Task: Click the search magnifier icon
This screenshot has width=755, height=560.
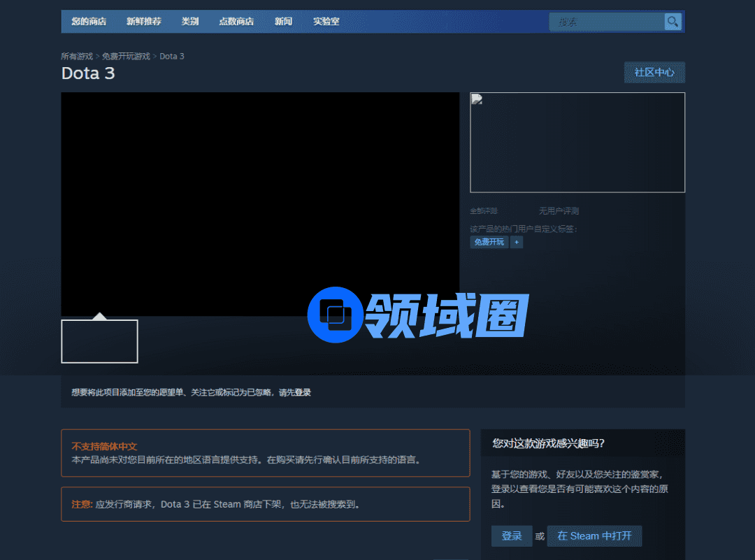Action: click(673, 22)
